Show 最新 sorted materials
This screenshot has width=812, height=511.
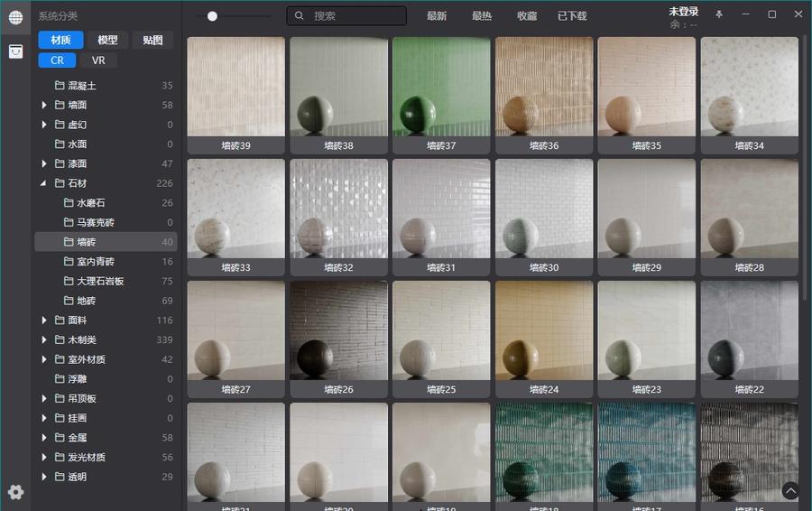437,16
